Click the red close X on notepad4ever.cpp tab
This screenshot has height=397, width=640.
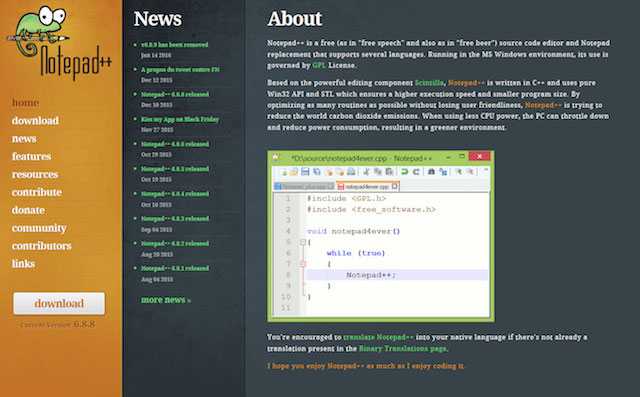tap(395, 186)
